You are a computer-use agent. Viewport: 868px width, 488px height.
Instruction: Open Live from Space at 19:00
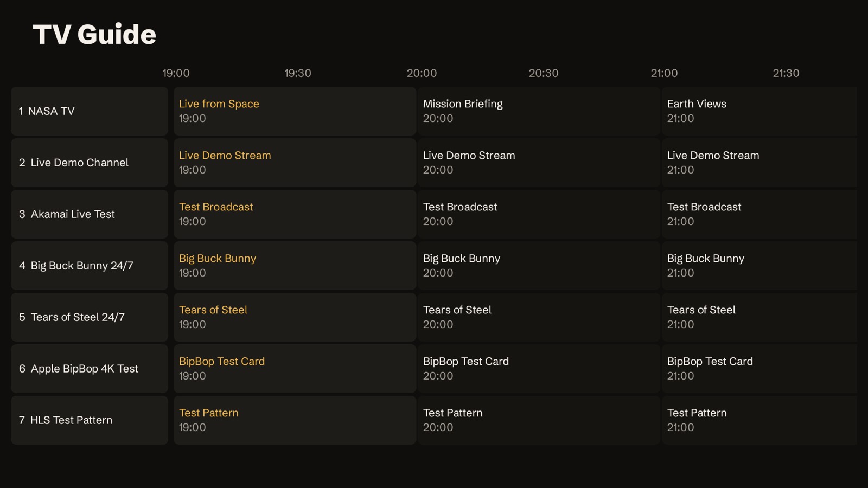(295, 111)
